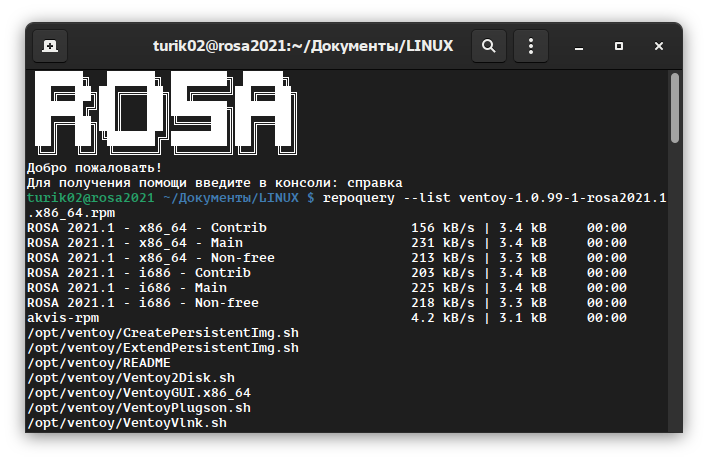Image resolution: width=708 pixels, height=461 pixels.
Task: Open a new terminal tab
Action: (x=50, y=46)
